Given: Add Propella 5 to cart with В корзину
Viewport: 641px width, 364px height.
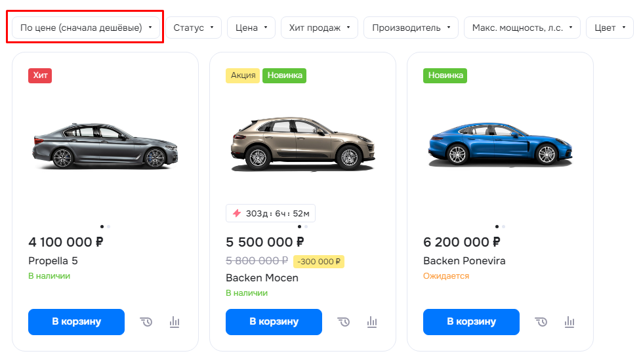Looking at the screenshot, I should (x=77, y=322).
